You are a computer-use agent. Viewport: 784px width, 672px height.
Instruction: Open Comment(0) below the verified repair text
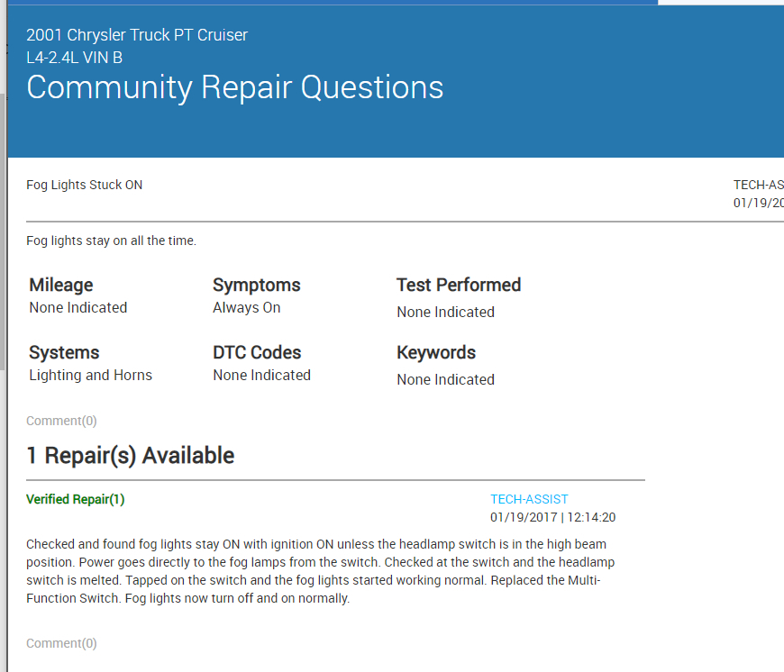[61, 643]
